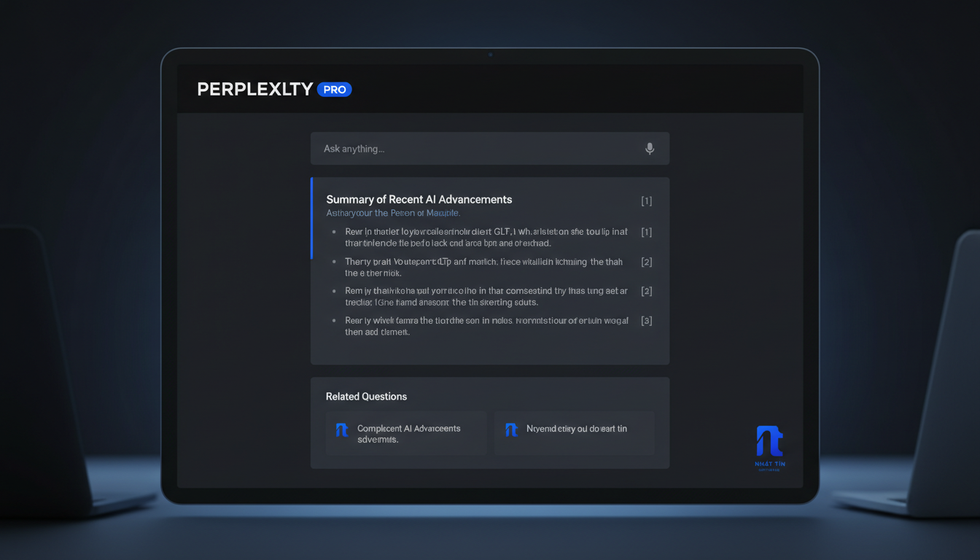Click the bullet text starting "Rewr in thatlet"
980x560 pixels.
point(486,237)
